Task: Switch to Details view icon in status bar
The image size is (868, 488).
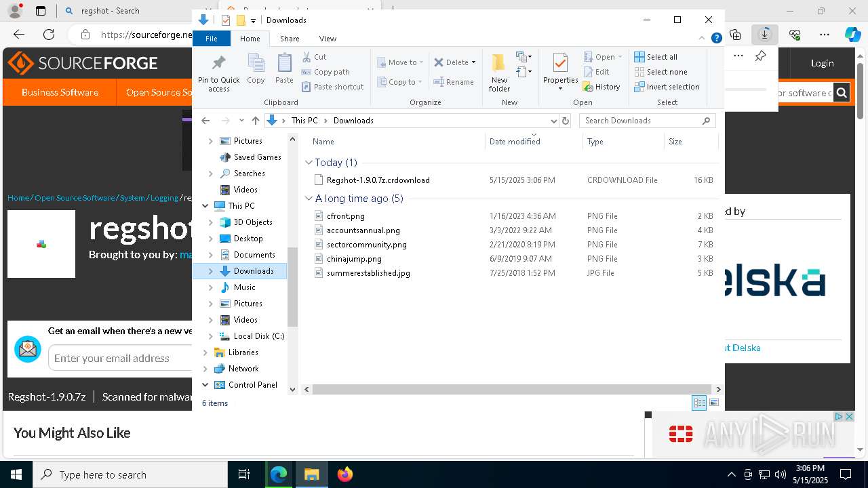Action: (699, 403)
